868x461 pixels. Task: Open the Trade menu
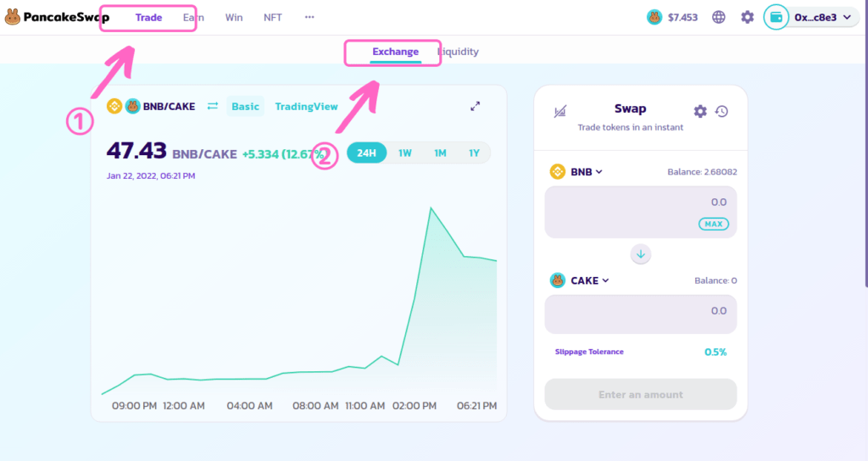click(148, 18)
